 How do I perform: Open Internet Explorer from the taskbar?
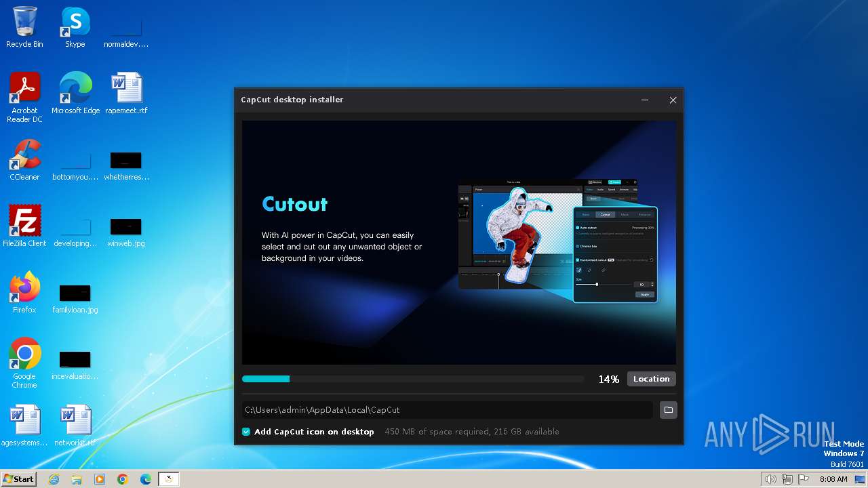[54, 479]
